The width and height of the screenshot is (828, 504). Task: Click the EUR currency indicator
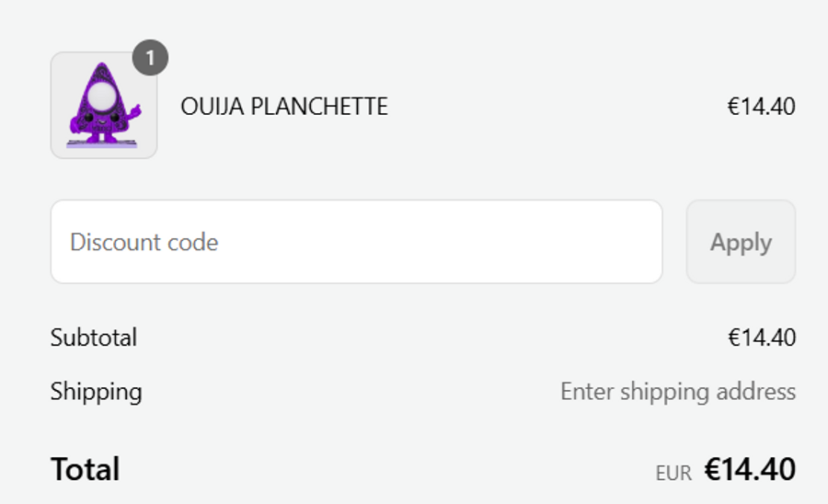tap(673, 474)
